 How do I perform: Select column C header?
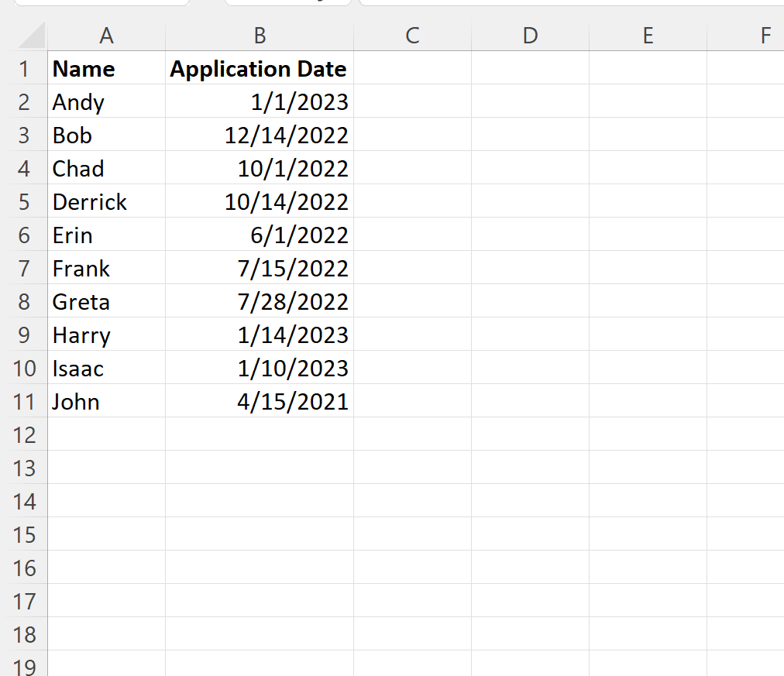[412, 36]
